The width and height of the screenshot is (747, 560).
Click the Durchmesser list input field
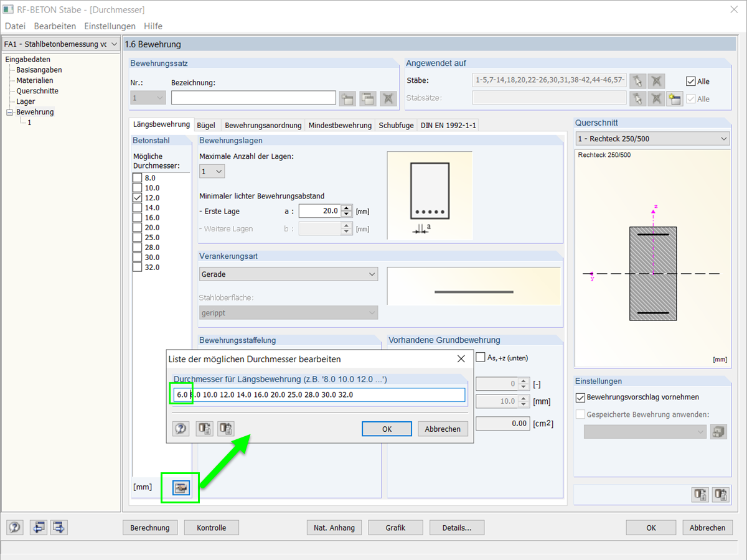(x=318, y=395)
